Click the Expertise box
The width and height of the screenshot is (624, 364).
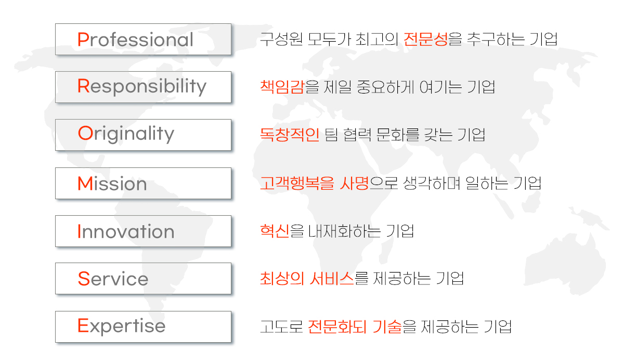143,327
